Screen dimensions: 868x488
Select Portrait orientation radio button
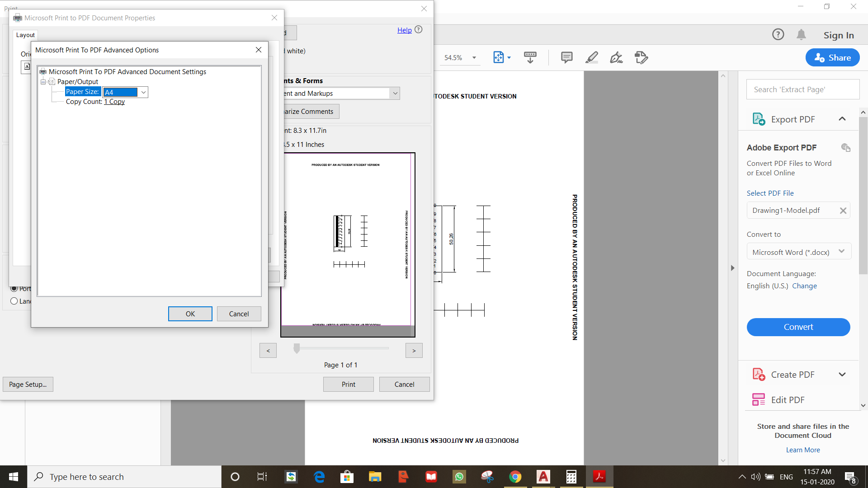pyautogui.click(x=13, y=288)
